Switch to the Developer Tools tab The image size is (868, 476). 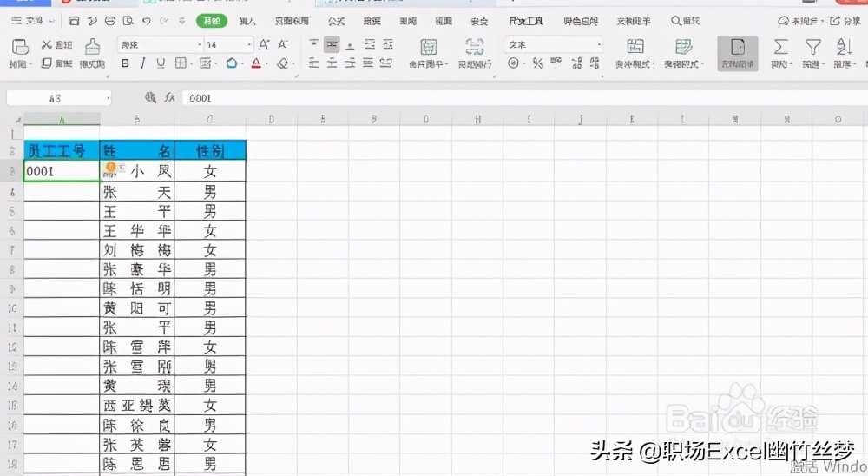click(x=526, y=21)
